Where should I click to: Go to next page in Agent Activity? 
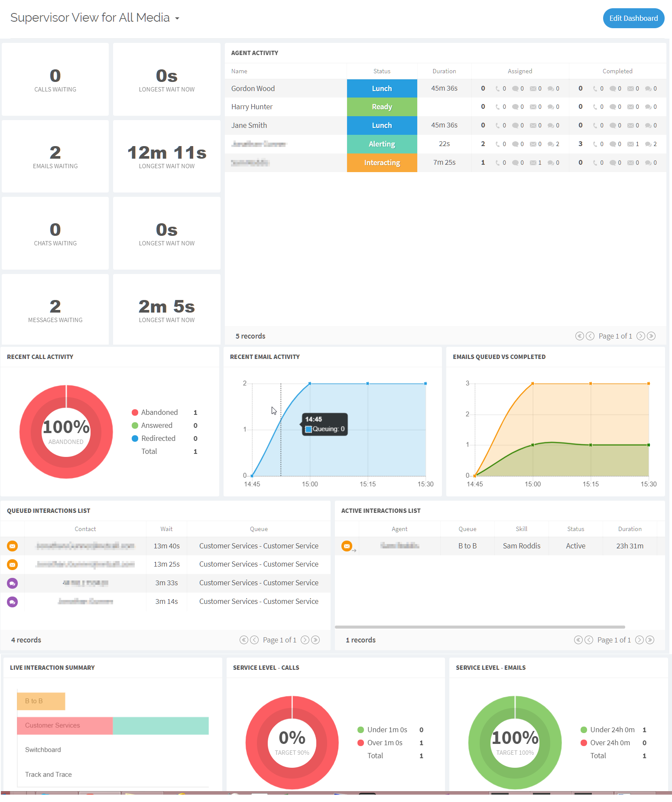pos(640,336)
